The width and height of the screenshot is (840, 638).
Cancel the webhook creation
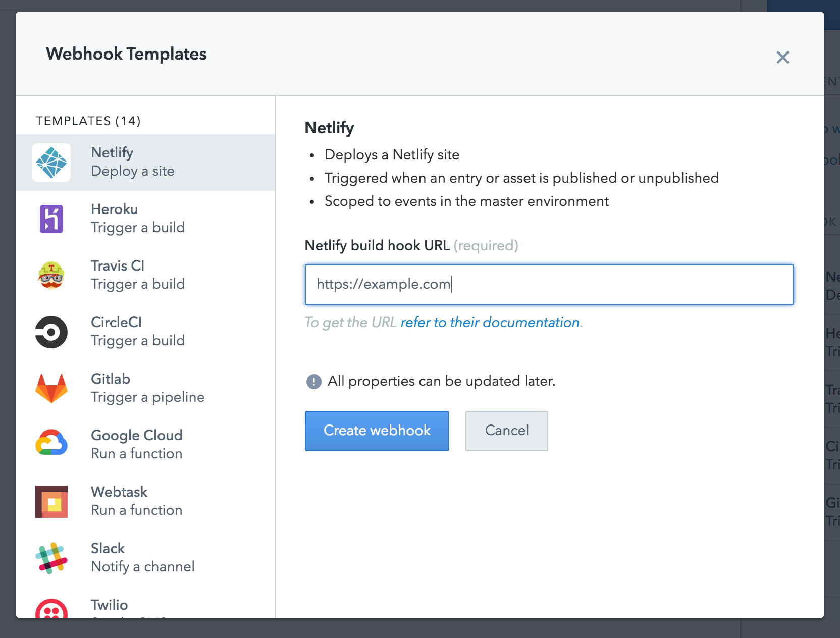pyautogui.click(x=506, y=431)
